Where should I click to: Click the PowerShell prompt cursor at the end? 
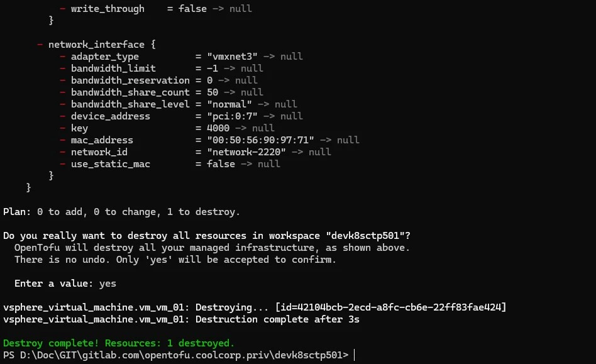(354, 355)
